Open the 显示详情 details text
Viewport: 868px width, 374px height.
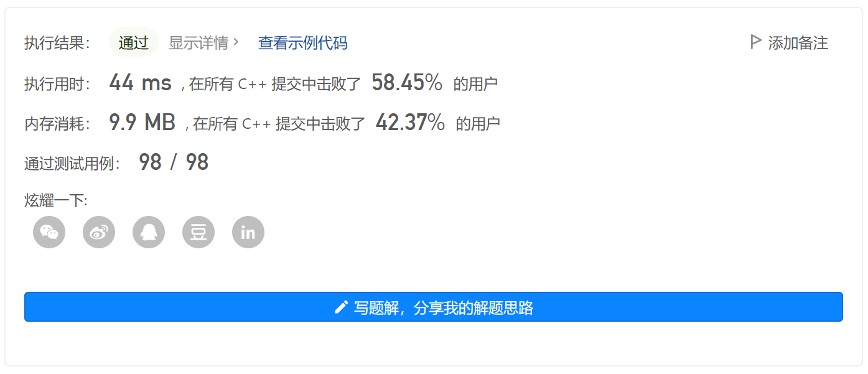pos(198,43)
